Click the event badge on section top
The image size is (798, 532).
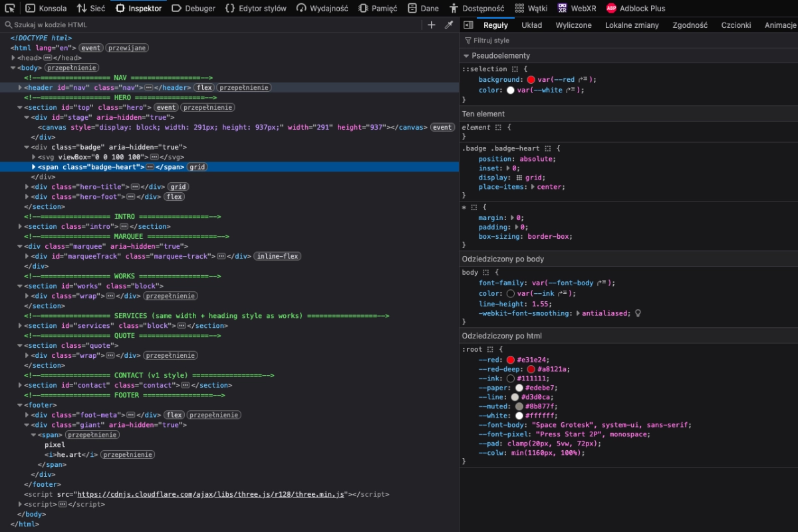[x=166, y=107]
